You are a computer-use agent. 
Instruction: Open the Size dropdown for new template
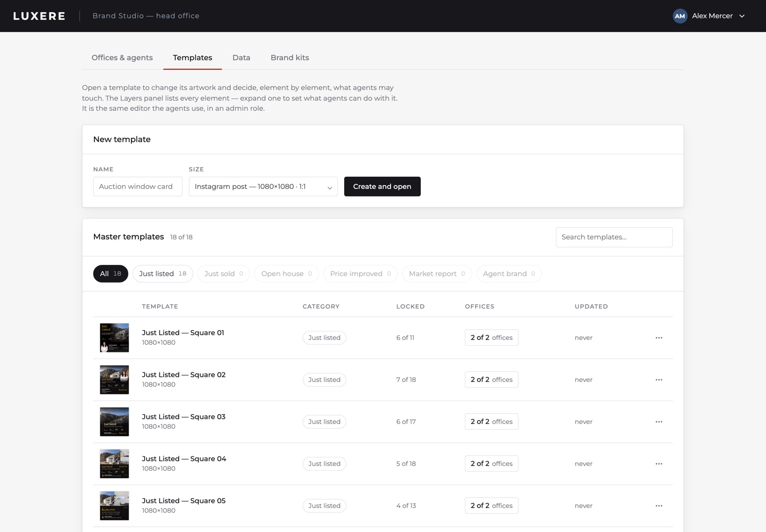click(x=263, y=187)
